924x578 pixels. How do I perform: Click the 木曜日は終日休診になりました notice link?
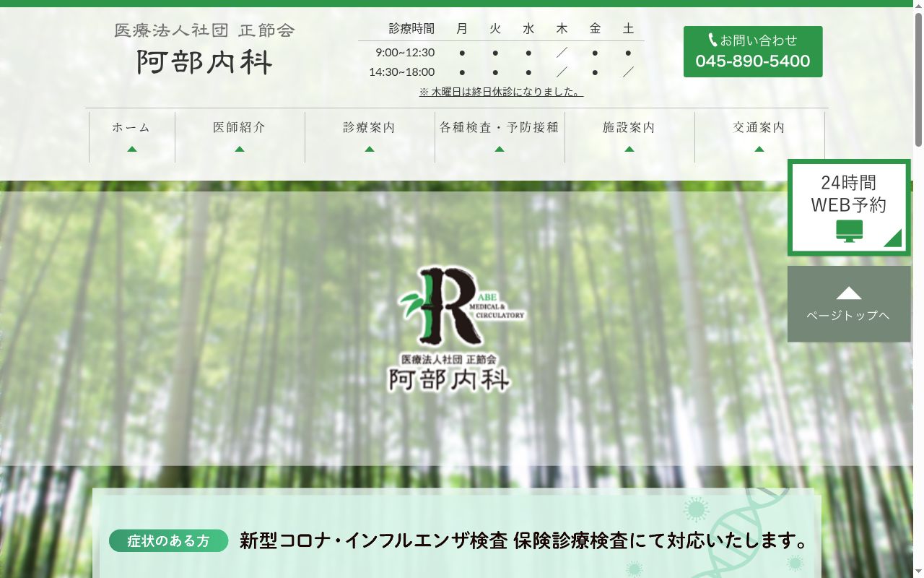tap(501, 92)
